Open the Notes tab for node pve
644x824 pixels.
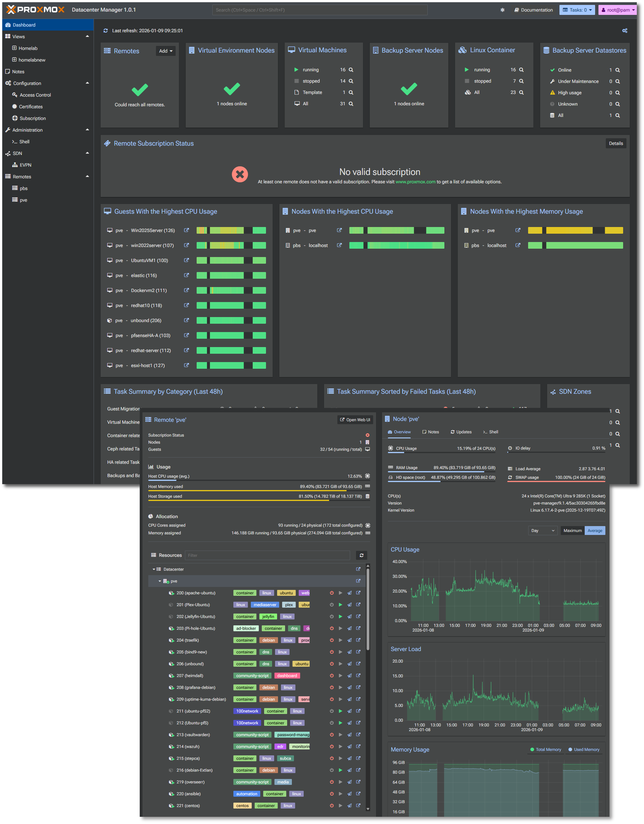(430, 432)
